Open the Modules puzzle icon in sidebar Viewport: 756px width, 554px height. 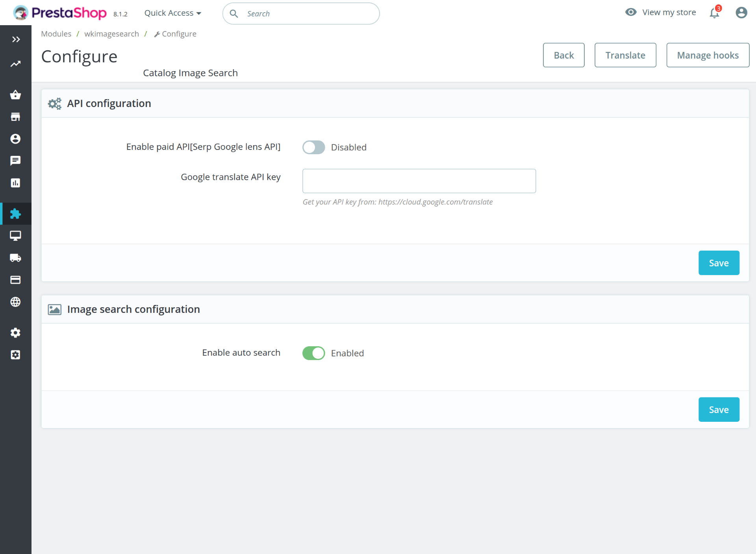(15, 214)
